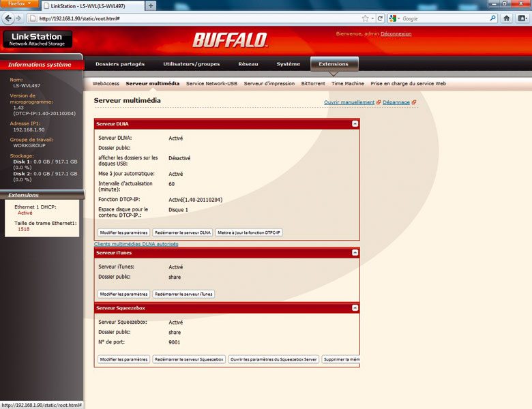Viewport: 532px width, 409px height.
Task: Click port number 9001 value
Action: [175, 342]
